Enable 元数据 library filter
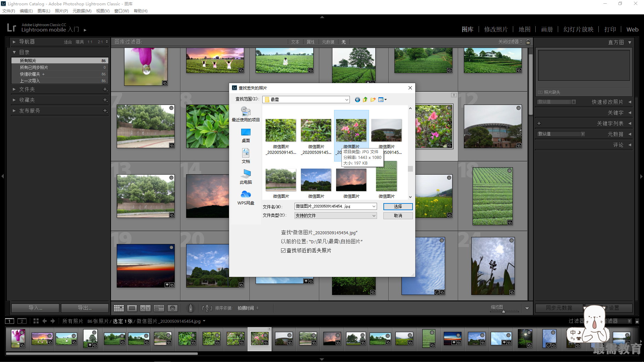Screen dimensions: 644x362 point(328,42)
